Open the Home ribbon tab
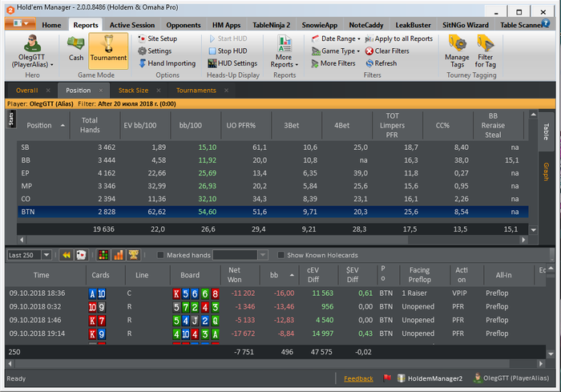The image size is (561, 392). click(x=51, y=25)
